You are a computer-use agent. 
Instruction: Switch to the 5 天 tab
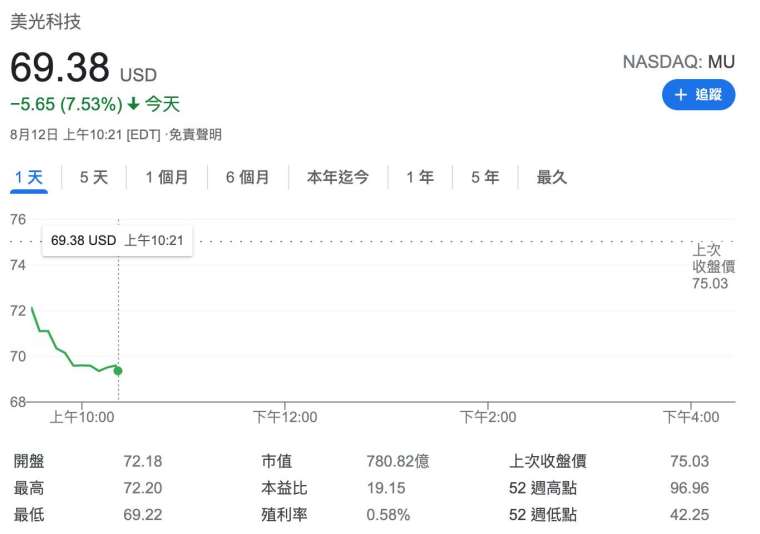click(x=94, y=177)
